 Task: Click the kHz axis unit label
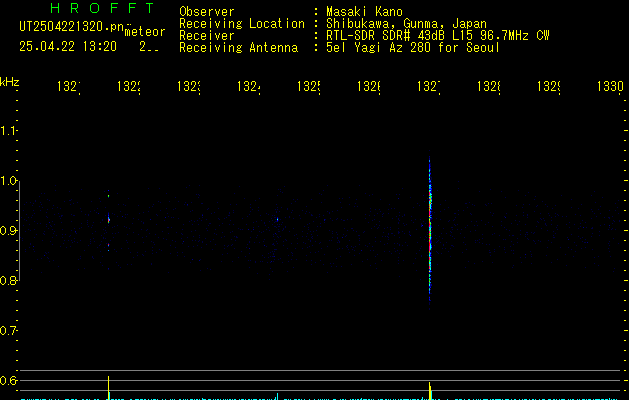[x=10, y=82]
